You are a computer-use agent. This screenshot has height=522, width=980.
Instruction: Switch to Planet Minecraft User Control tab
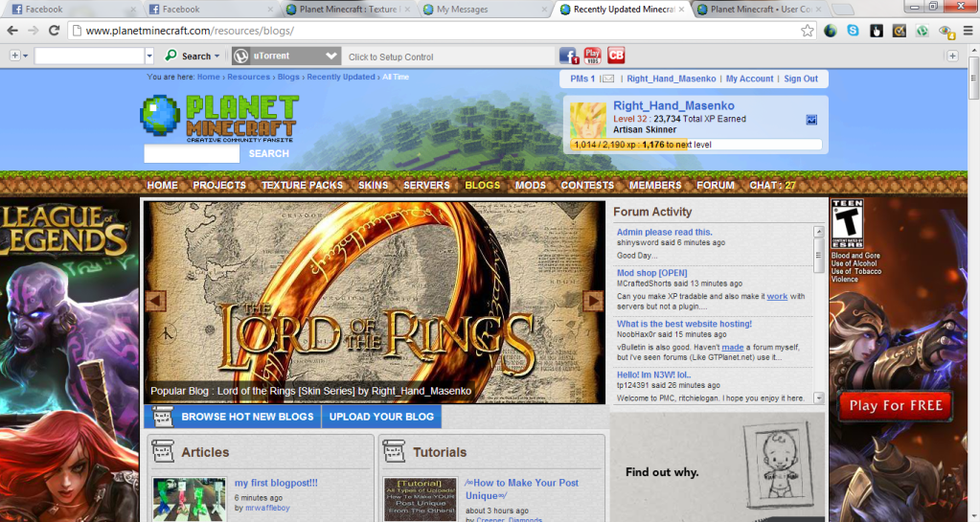click(760, 10)
